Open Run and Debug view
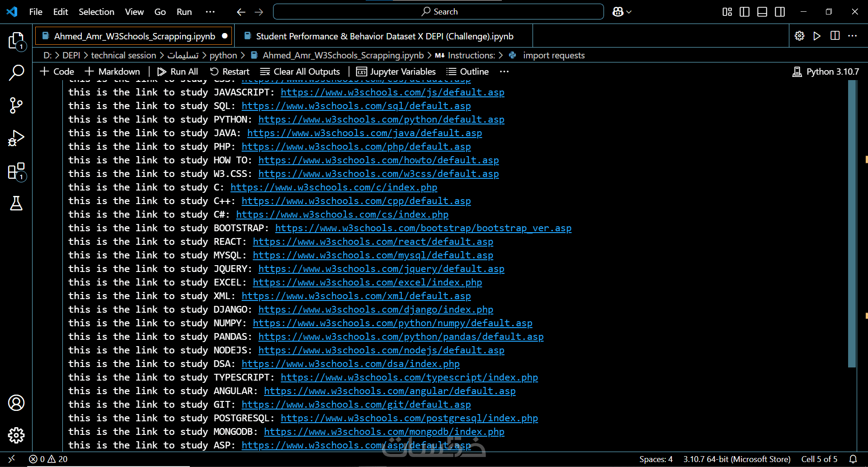This screenshot has width=868, height=467. (x=16, y=138)
